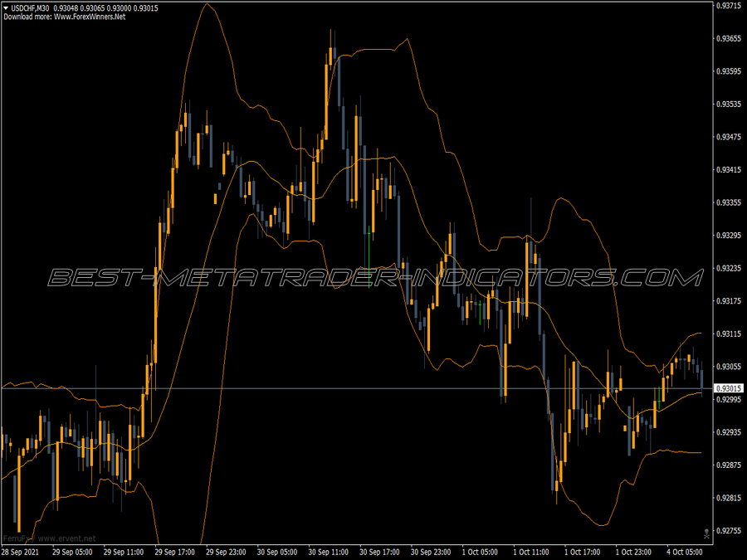This screenshot has width=747, height=560.
Task: Click the chart shift marker icon at bottom right
Action: 706,533
